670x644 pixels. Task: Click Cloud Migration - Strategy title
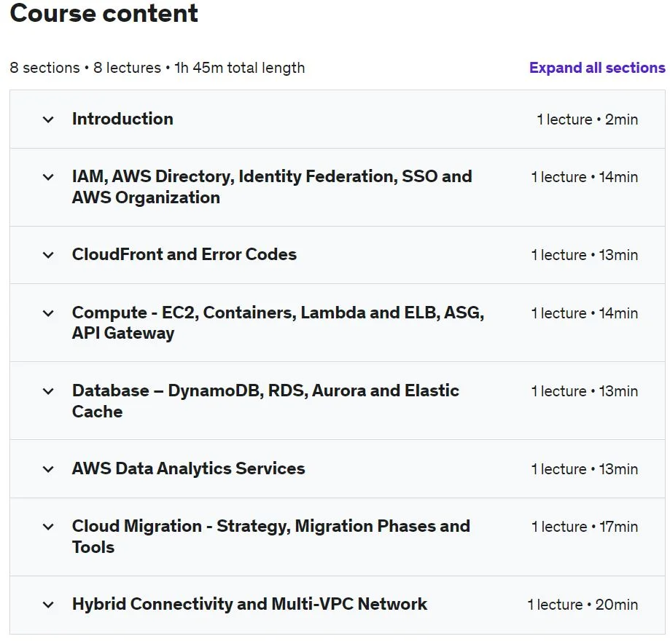(x=271, y=536)
